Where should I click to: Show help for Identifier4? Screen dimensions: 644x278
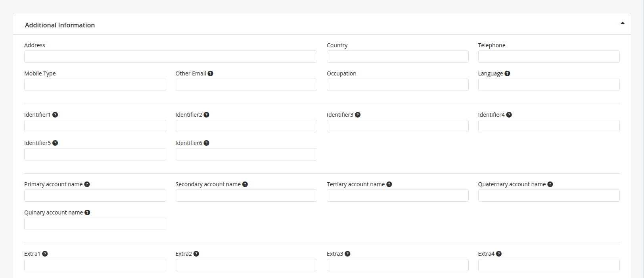(x=509, y=115)
